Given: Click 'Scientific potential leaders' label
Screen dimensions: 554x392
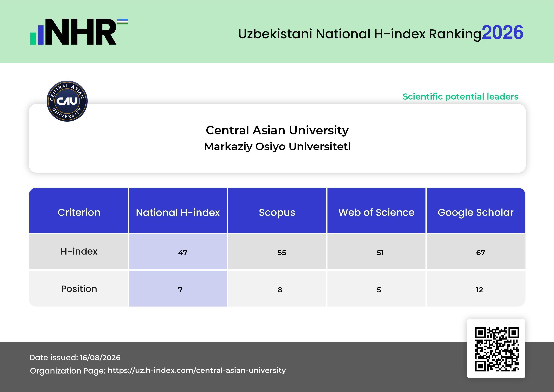Looking at the screenshot, I should pos(460,97).
